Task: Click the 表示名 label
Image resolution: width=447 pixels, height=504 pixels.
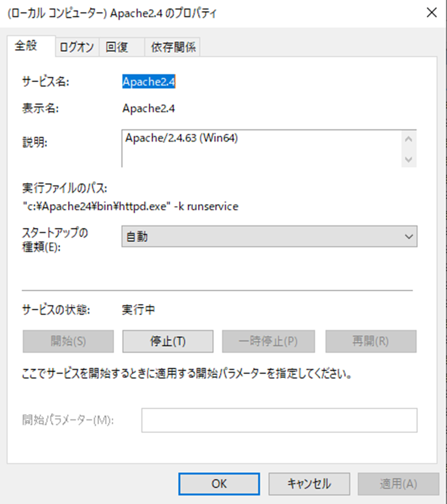Action: 40,108
